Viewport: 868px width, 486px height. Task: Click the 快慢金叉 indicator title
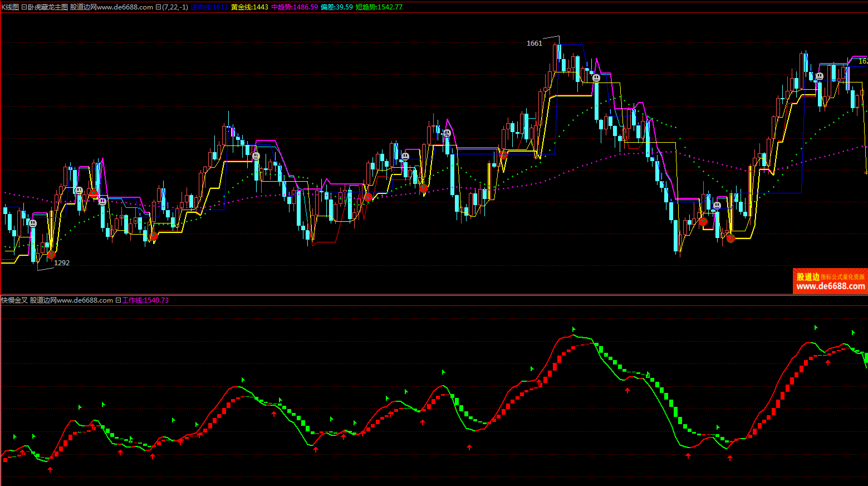[14, 300]
